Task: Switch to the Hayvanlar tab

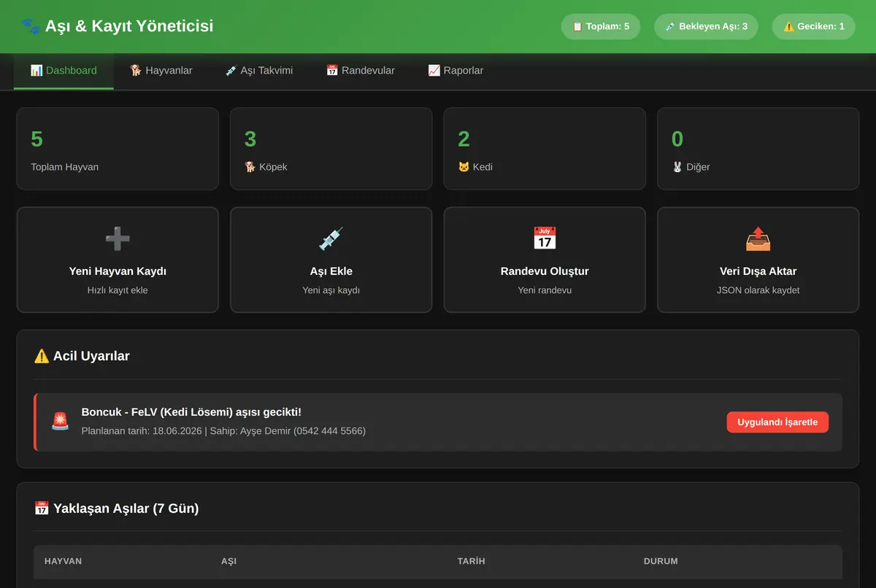Action: click(x=161, y=71)
